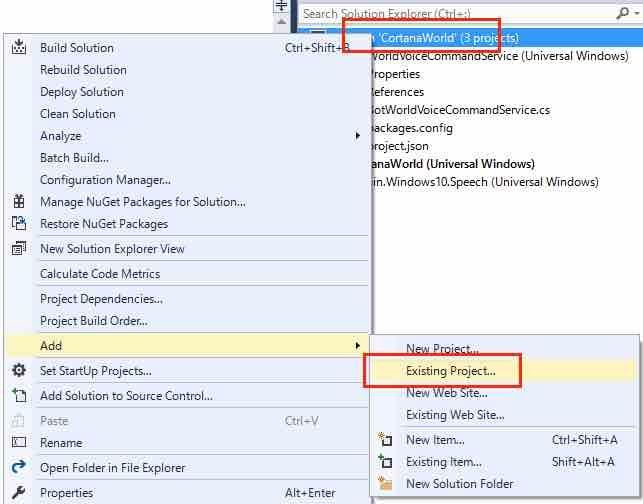Choose Existing Item in Add submenu
This screenshot has width=643, height=504.
tap(504, 462)
